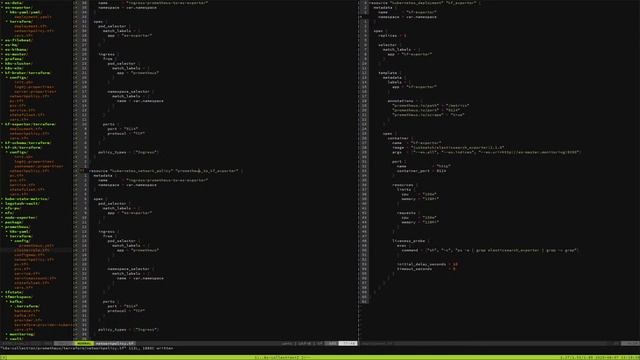Click networkpolicy.tf filename in left statusline
640x360 pixels.
(x=115, y=344)
